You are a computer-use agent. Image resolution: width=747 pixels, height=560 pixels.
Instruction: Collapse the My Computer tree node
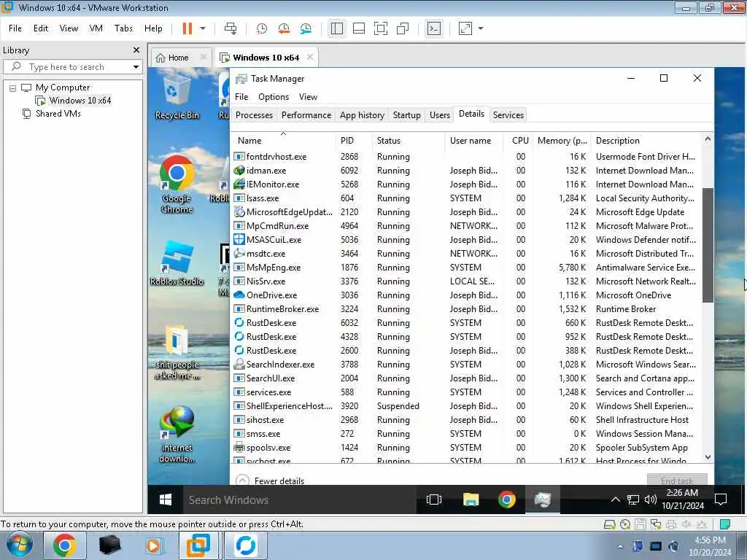13,88
